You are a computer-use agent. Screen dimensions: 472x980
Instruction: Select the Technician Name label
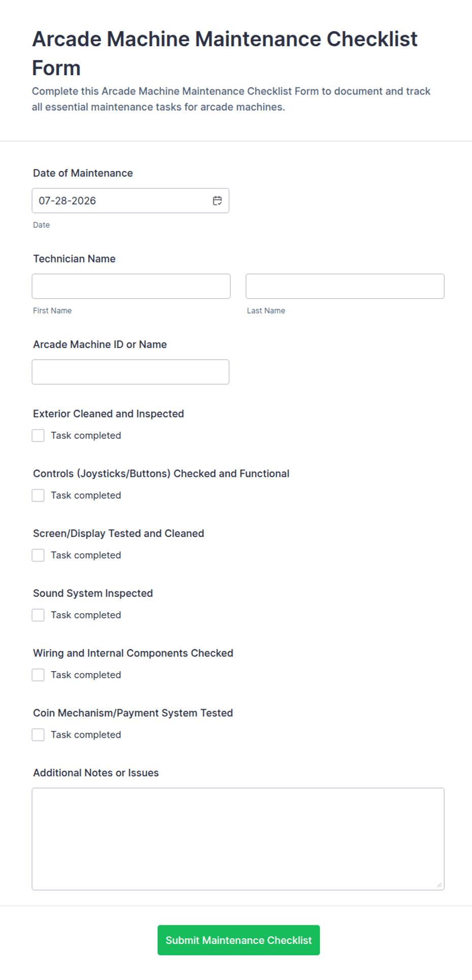point(74,259)
